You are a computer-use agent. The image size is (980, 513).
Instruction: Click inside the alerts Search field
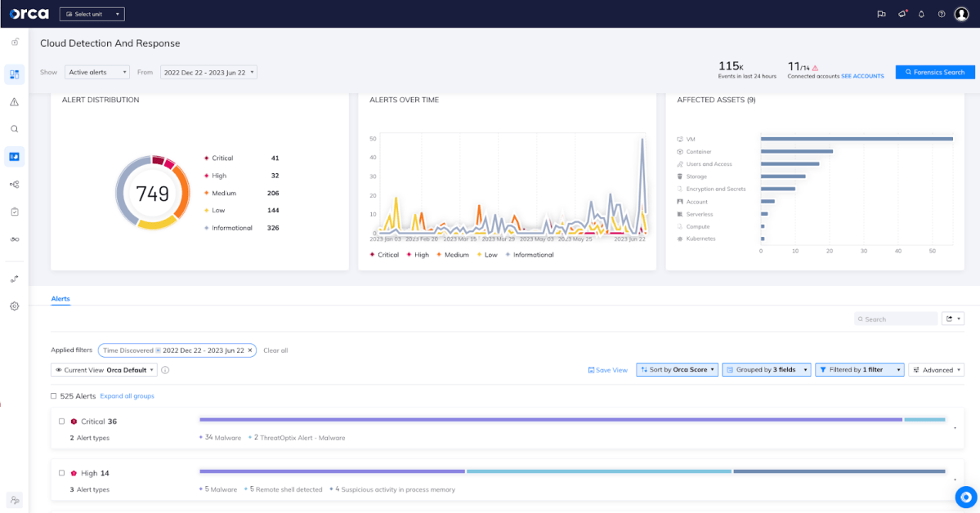point(896,319)
